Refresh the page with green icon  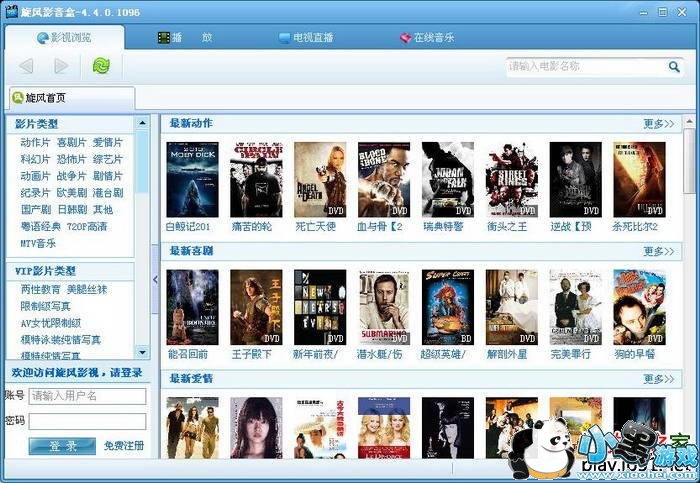101,66
